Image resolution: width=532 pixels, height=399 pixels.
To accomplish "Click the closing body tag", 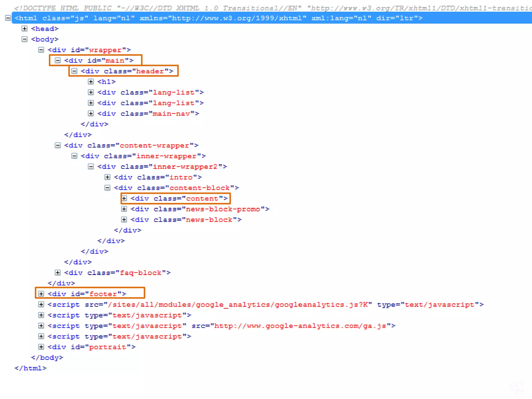I will tap(47, 358).
